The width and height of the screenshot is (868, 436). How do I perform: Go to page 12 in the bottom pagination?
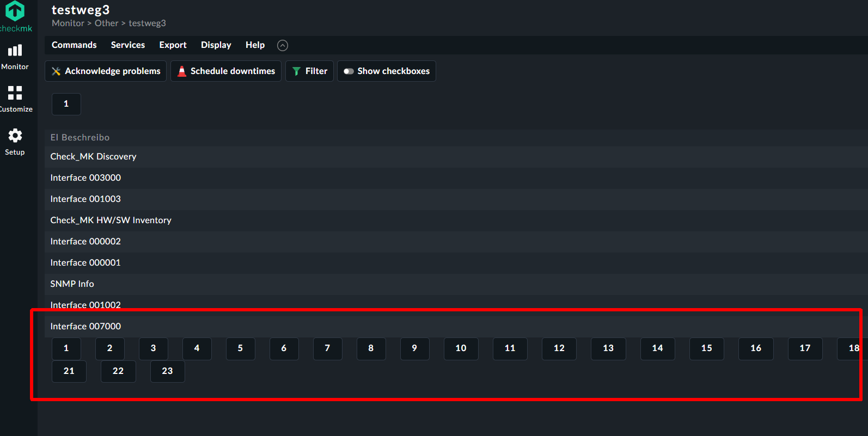click(x=559, y=348)
